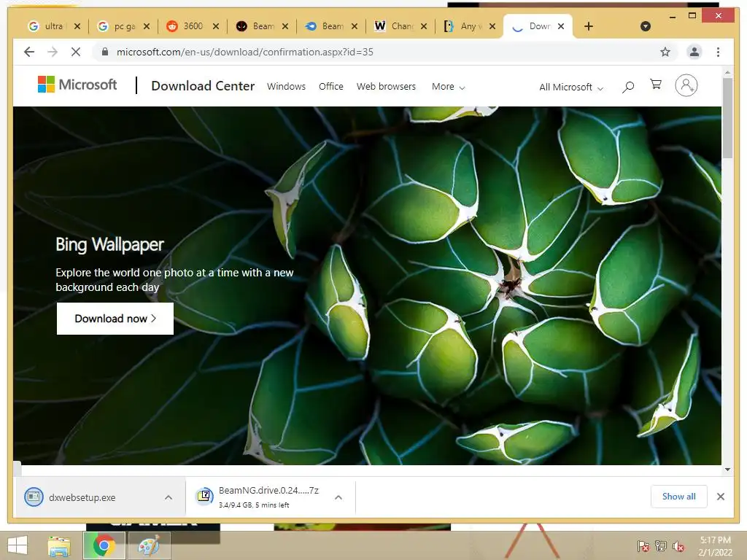Click the scrollbar down arrow
This screenshot has height=560, width=747.
pyautogui.click(x=727, y=469)
